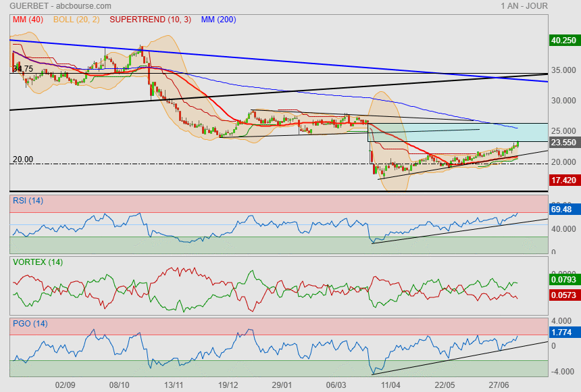This screenshot has width=581, height=392.
Task: Click the 11/04 date axis marker
Action: click(x=390, y=384)
